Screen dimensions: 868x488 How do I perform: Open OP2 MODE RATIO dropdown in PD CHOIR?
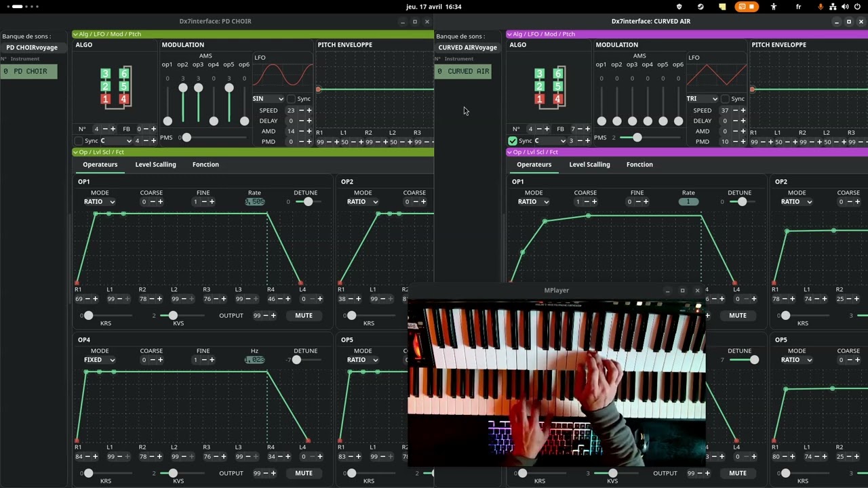pyautogui.click(x=363, y=201)
